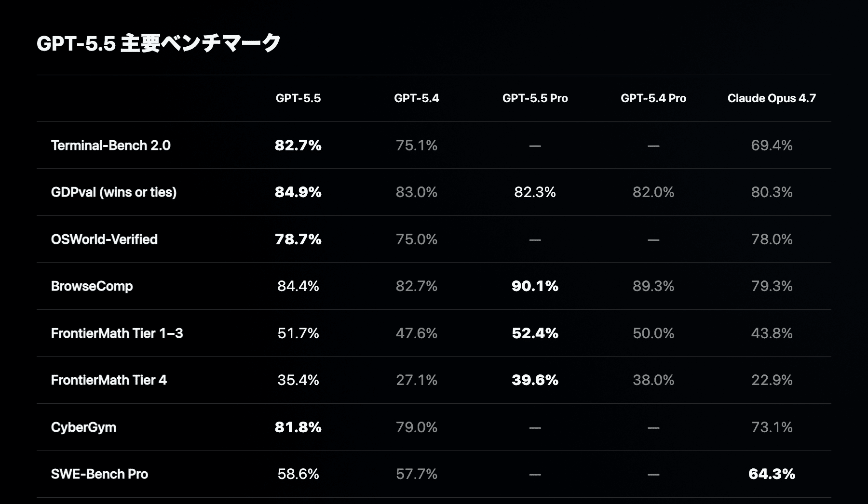
Task: Click the FrontierMath Tier 4 row label
Action: coord(109,380)
